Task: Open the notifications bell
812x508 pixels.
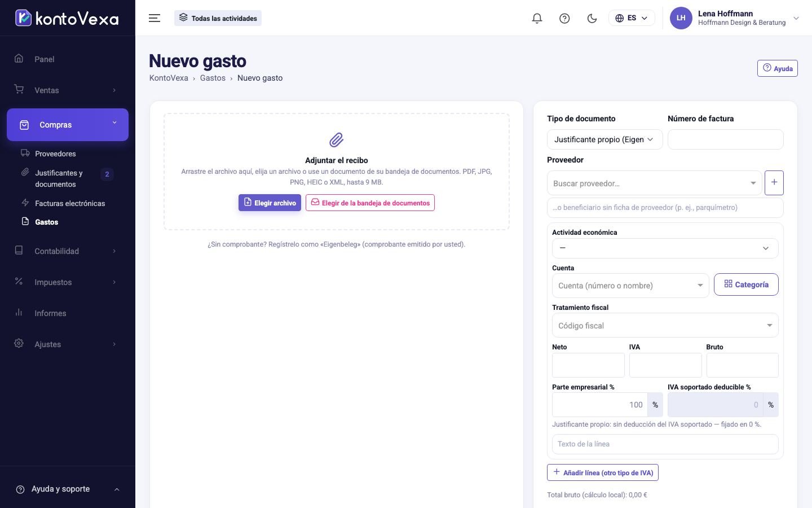Action: (537, 18)
